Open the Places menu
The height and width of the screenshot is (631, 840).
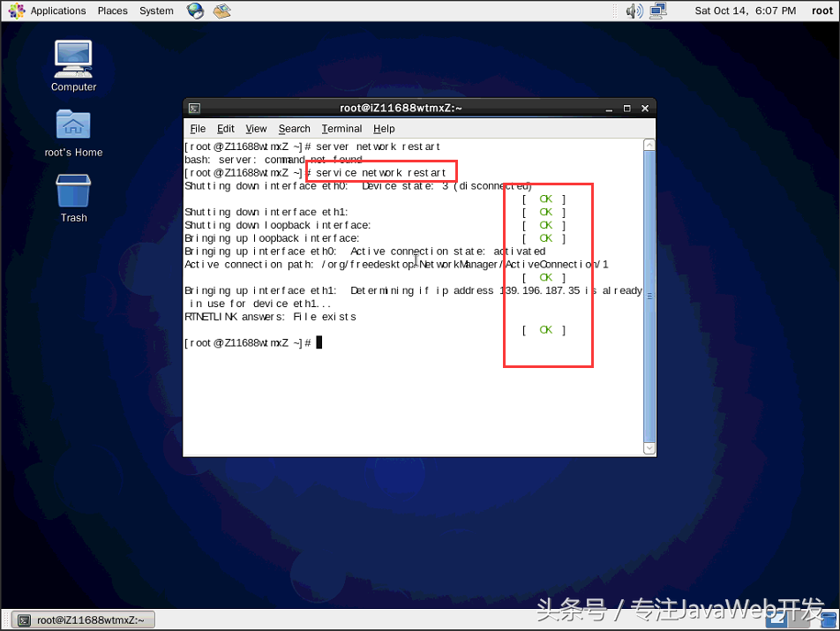coord(112,11)
